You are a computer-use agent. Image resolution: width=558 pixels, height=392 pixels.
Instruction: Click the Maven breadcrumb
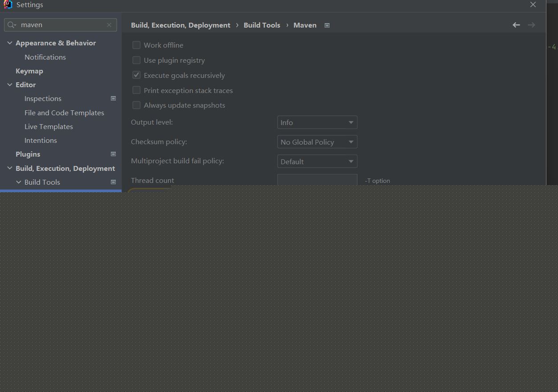tap(305, 25)
